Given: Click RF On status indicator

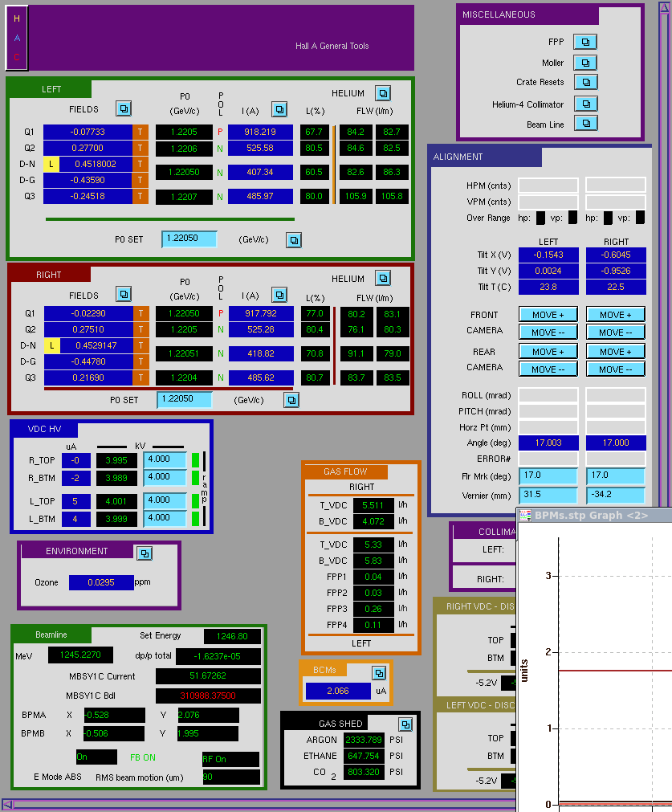Looking at the screenshot, I should click(230, 759).
